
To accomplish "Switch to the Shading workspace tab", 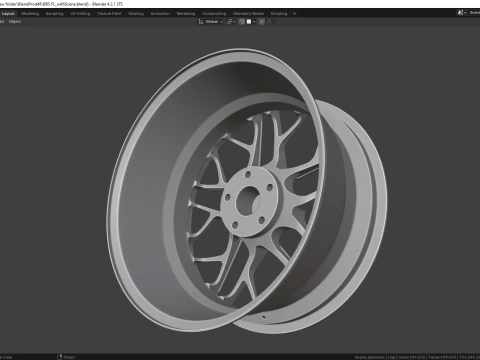I will pos(136,14).
